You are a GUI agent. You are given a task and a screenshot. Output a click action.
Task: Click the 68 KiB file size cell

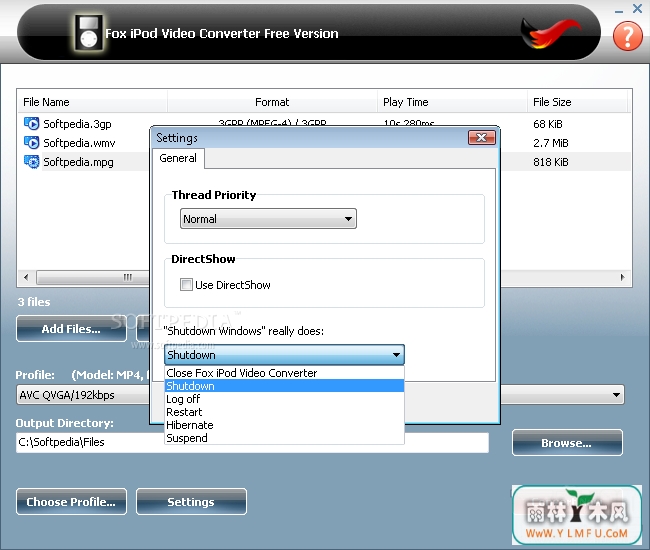(x=548, y=124)
